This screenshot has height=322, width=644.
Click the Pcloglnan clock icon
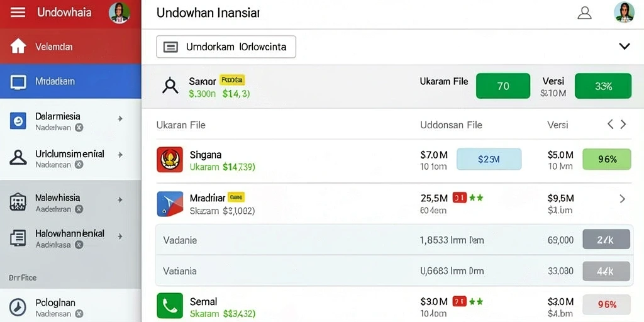click(x=18, y=307)
